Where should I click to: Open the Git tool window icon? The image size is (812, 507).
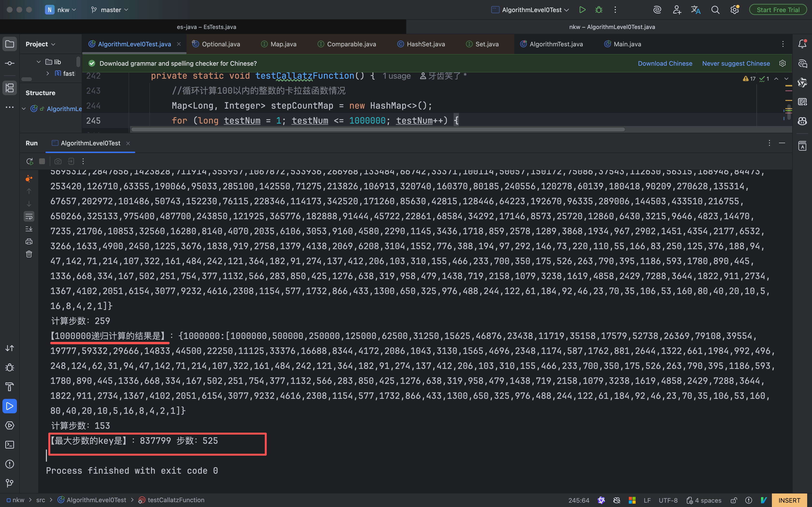pyautogui.click(x=10, y=483)
